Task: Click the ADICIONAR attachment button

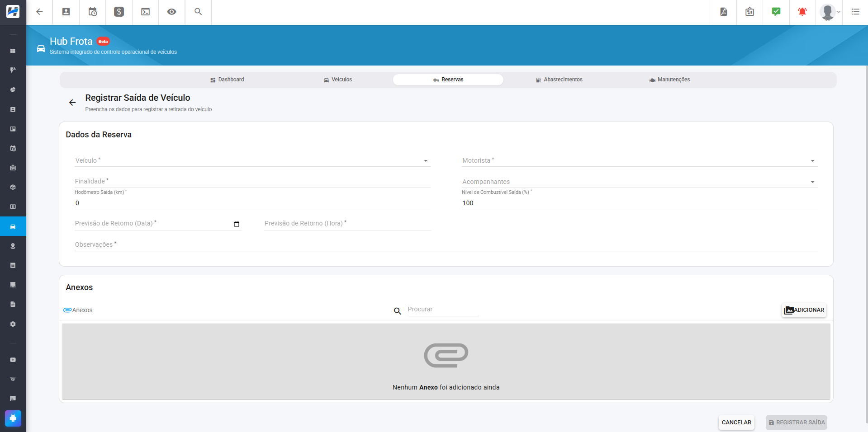Action: (x=804, y=310)
